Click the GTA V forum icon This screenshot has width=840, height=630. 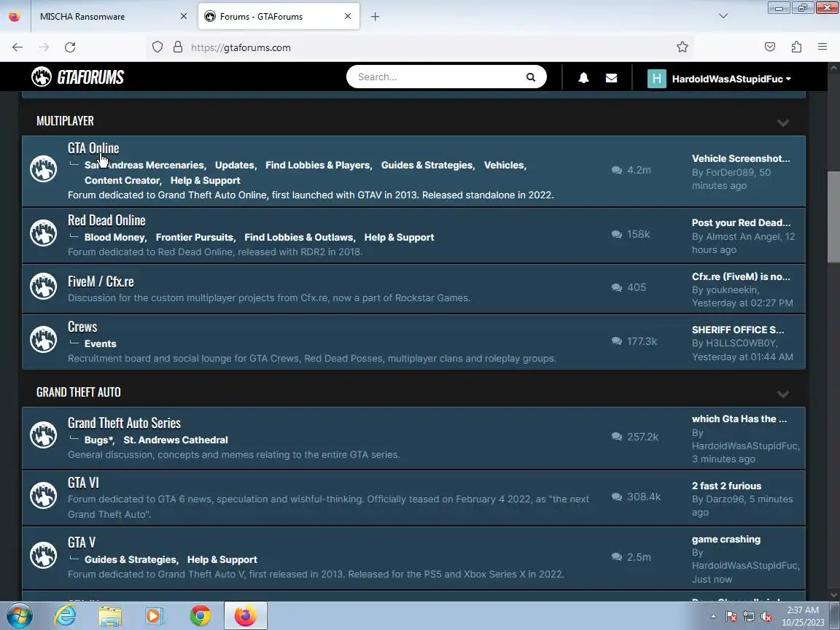click(x=44, y=556)
